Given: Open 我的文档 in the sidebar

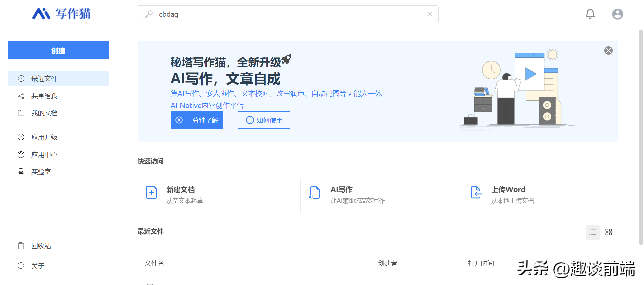Looking at the screenshot, I should pos(58,113).
